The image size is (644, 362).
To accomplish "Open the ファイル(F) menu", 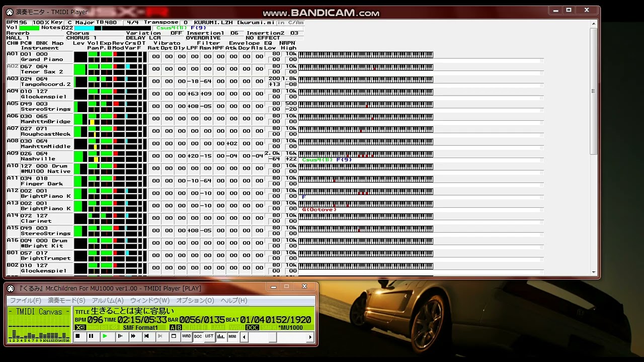I will [26, 300].
